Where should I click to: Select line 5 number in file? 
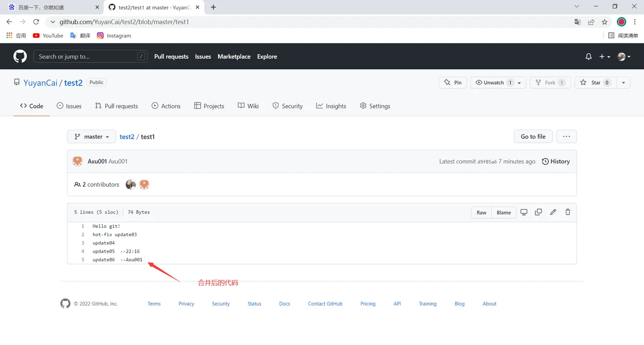click(83, 260)
